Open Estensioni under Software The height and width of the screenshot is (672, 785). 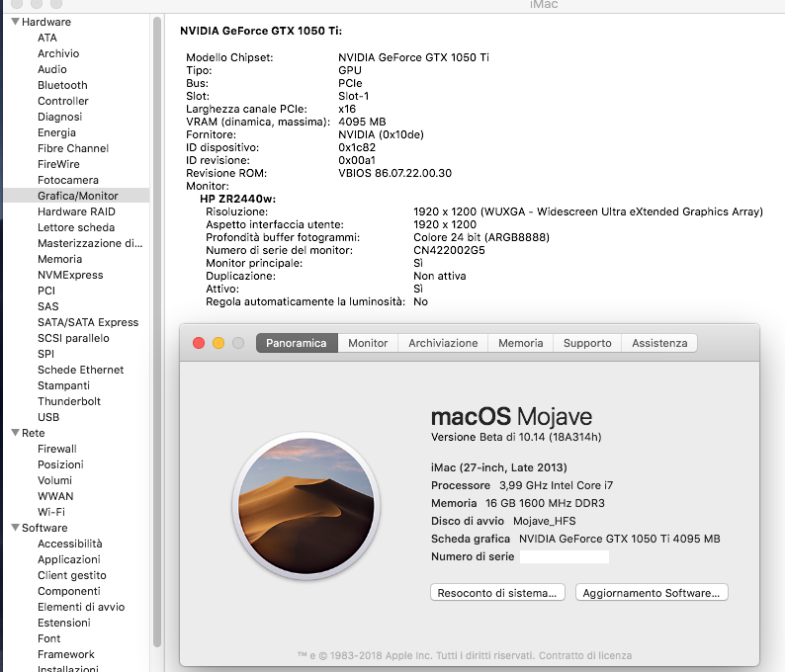(63, 623)
